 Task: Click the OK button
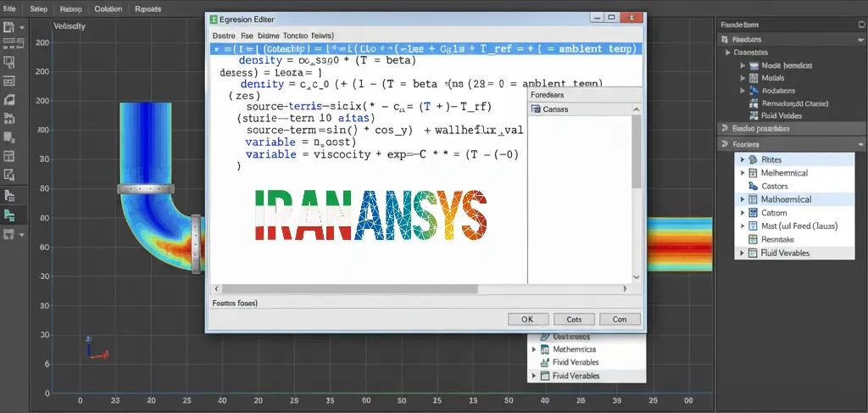[527, 320]
